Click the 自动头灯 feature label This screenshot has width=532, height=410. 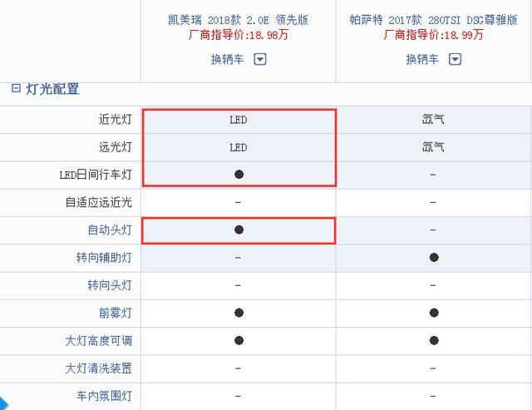pos(110,230)
